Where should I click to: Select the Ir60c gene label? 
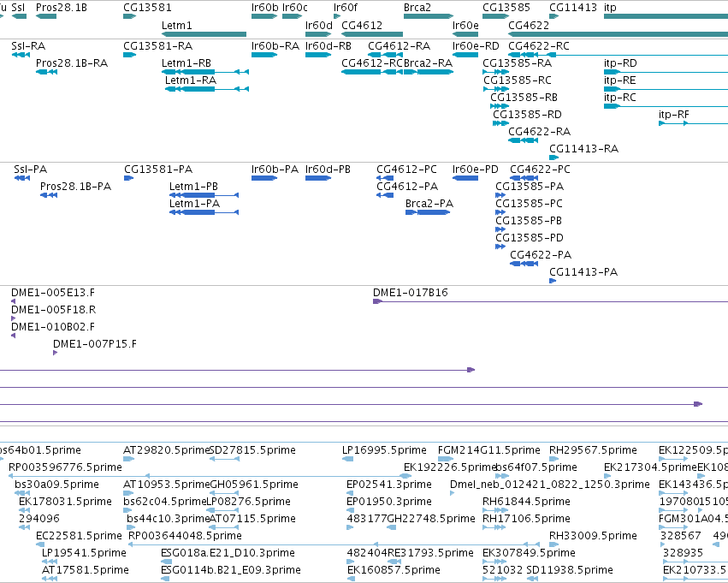(295, 8)
